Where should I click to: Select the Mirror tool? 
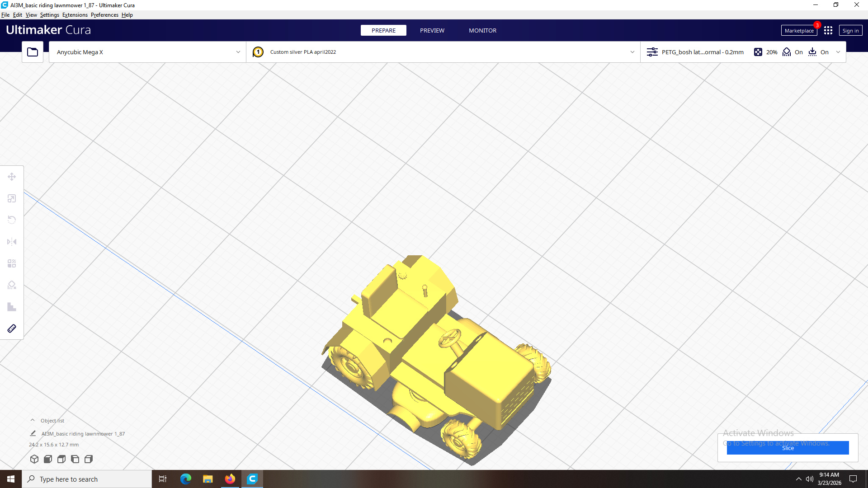click(x=12, y=242)
